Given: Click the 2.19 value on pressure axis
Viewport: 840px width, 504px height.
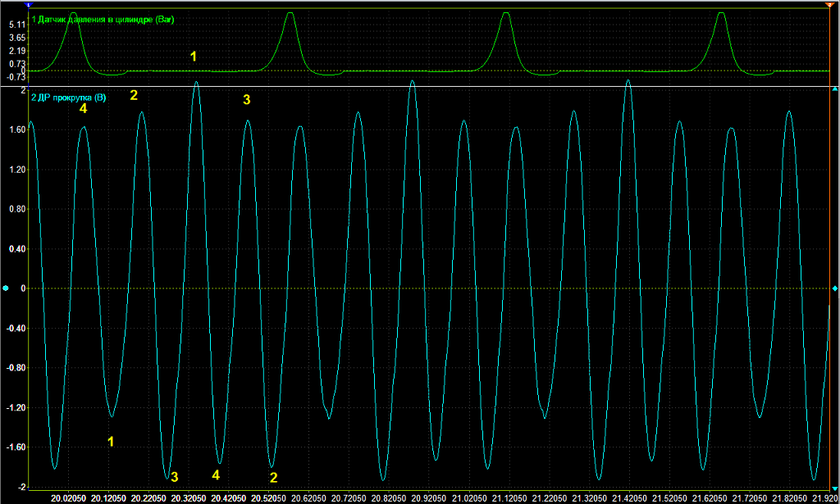Looking at the screenshot, I should tap(17, 51).
